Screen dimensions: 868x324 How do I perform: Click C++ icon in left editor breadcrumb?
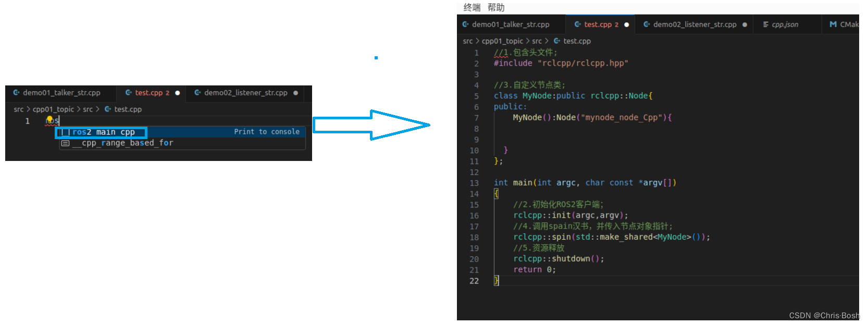click(x=108, y=109)
